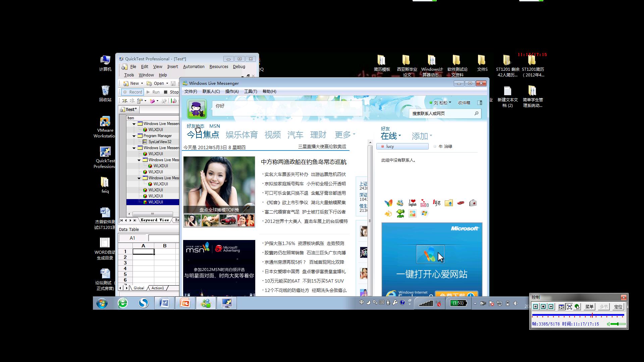Click the red car thumbnail under photo
The image size is (644, 362).
tap(228, 221)
